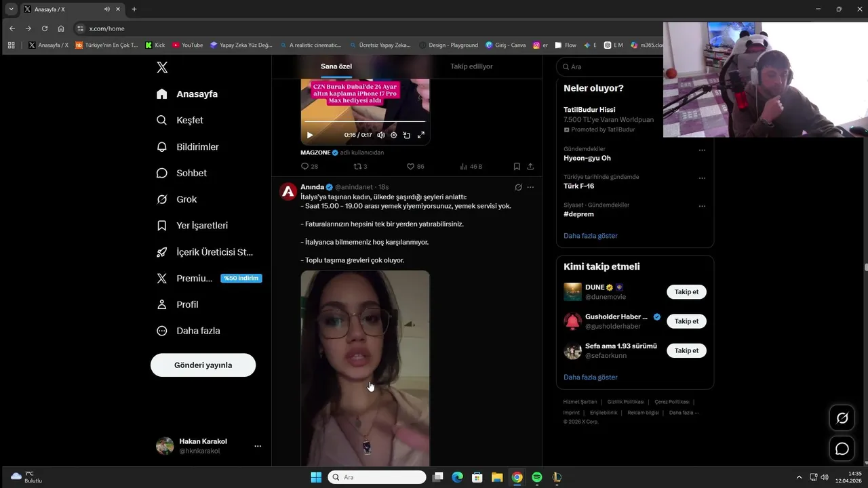
Task: Click the Anında profile avatar
Action: coord(288,191)
